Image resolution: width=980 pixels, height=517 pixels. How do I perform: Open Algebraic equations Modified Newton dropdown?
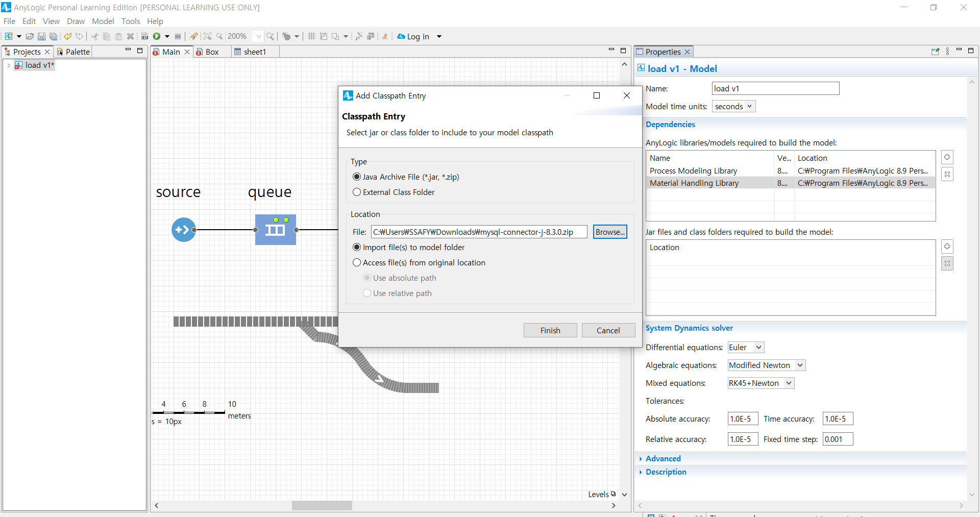click(766, 365)
